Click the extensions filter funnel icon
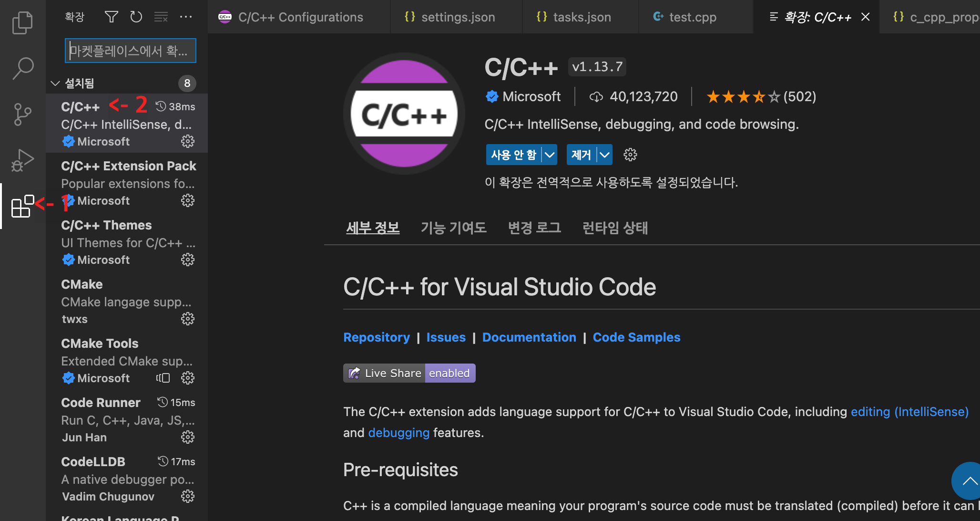Image resolution: width=980 pixels, height=521 pixels. pyautogui.click(x=111, y=17)
